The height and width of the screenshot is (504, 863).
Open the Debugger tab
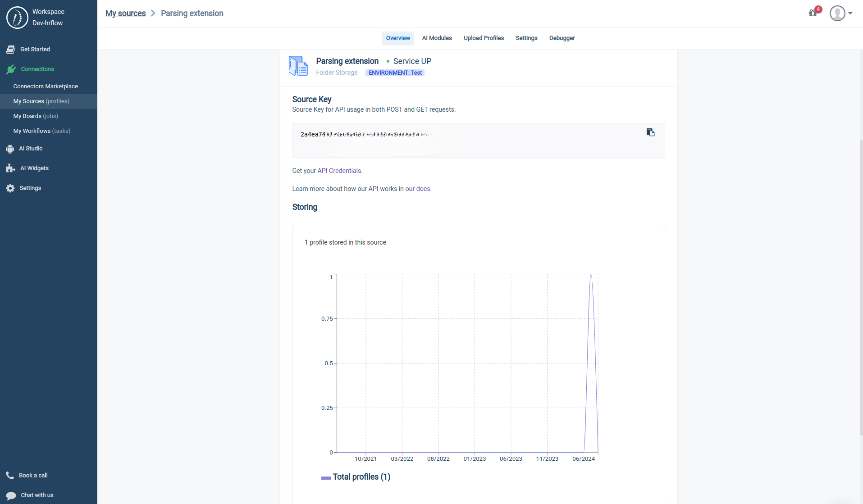coord(562,38)
